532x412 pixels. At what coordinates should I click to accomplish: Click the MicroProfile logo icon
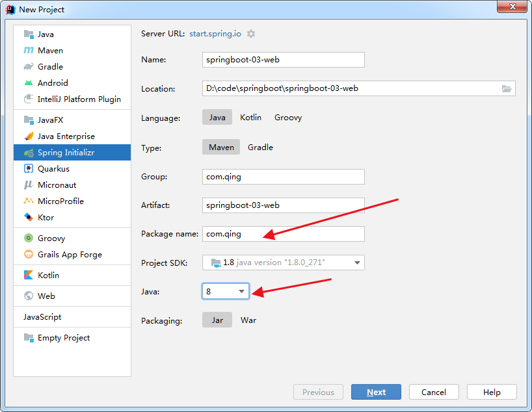[x=29, y=201]
